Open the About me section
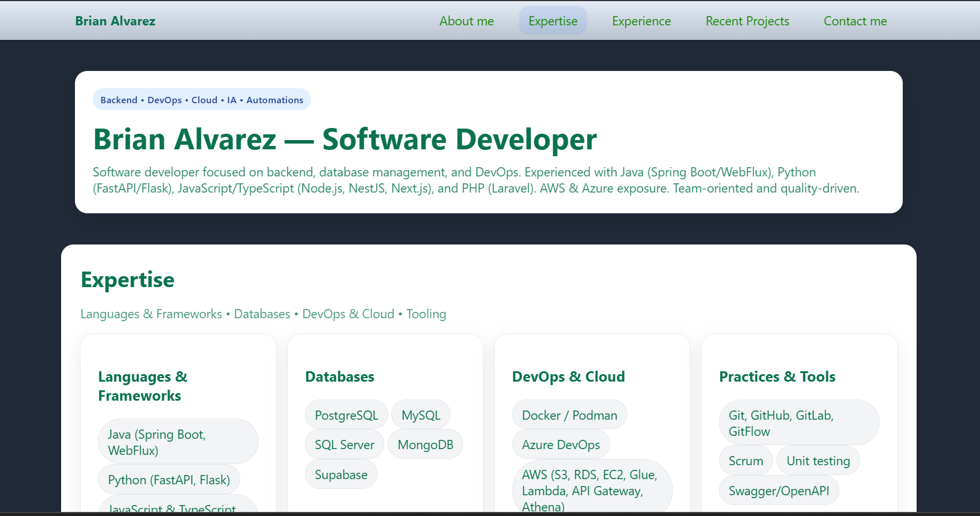The image size is (980, 516). (x=466, y=21)
